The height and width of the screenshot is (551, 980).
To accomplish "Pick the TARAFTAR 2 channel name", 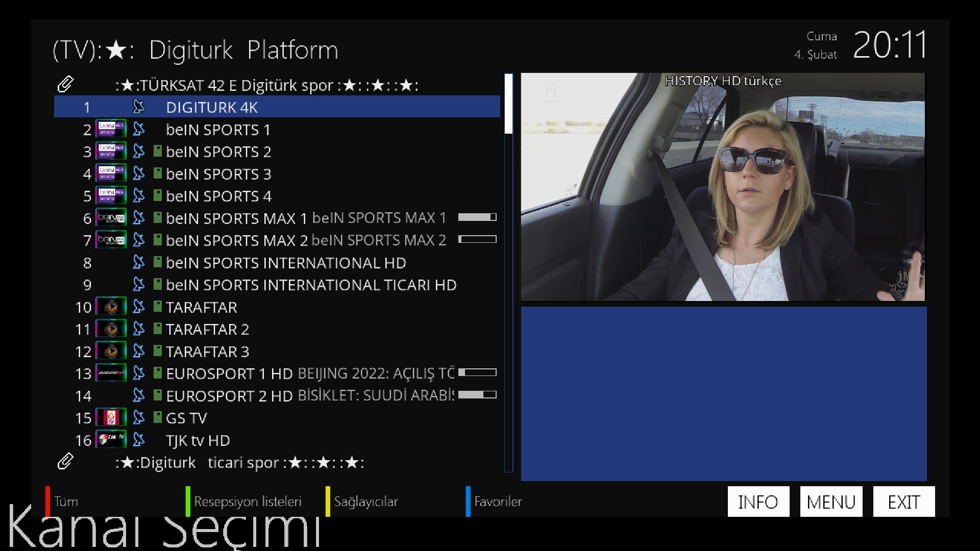I will [207, 329].
